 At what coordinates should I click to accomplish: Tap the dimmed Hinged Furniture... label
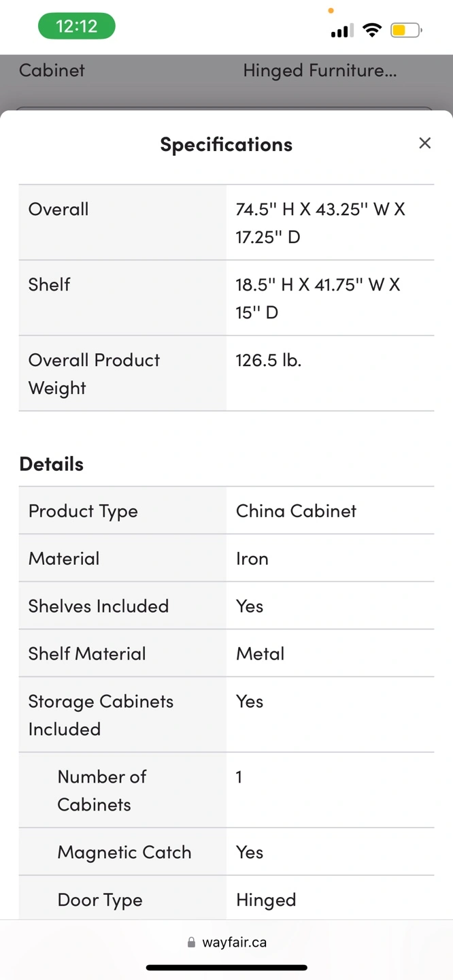pyautogui.click(x=320, y=70)
